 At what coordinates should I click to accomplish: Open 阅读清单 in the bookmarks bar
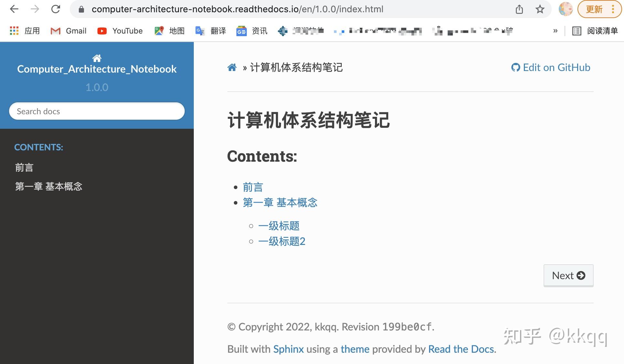[x=601, y=31]
